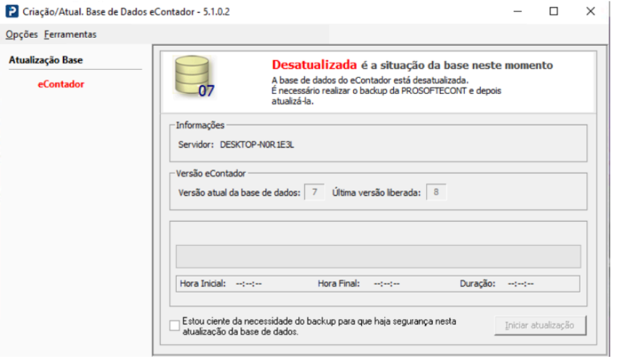Close the eContador window

pos(590,11)
